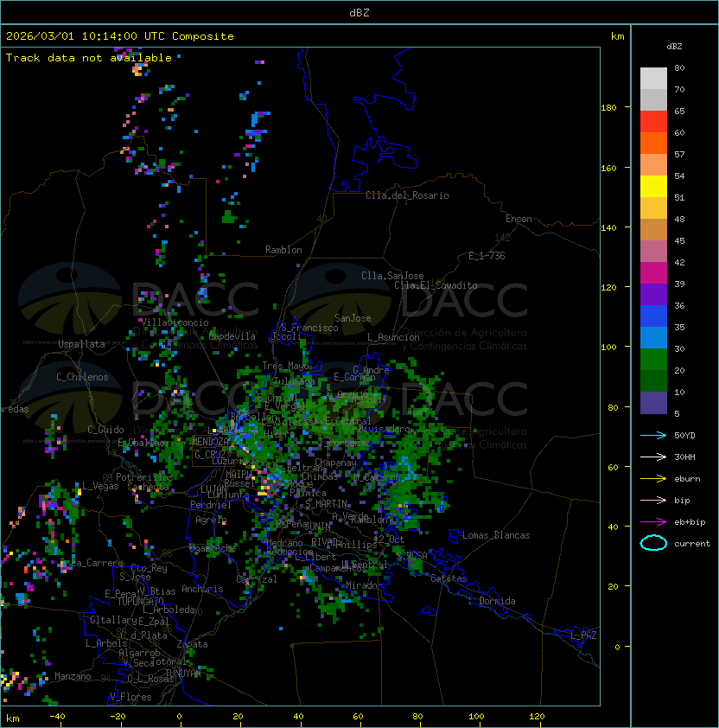Click the 'Agrelo' map label
Screen dimensions: 719x728
tap(211, 520)
